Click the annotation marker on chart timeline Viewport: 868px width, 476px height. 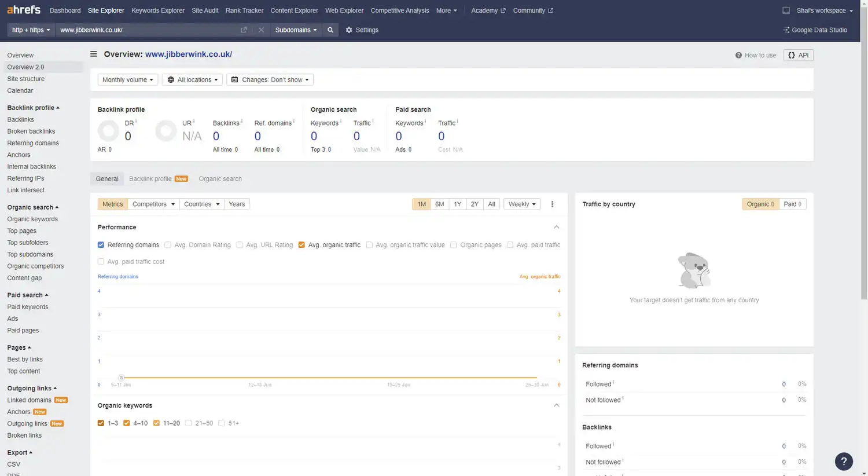(122, 378)
